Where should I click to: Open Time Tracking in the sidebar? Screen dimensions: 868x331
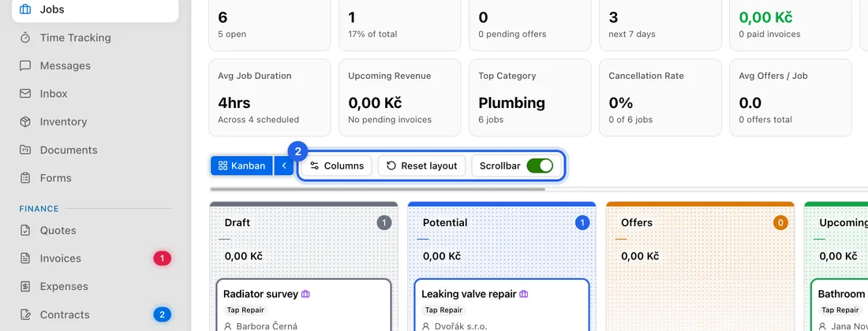(95, 38)
